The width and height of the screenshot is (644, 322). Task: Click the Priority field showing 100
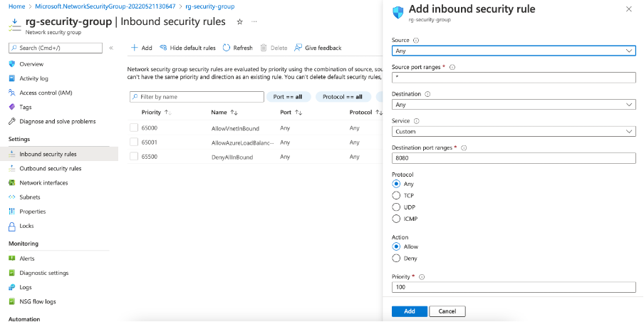[514, 287]
